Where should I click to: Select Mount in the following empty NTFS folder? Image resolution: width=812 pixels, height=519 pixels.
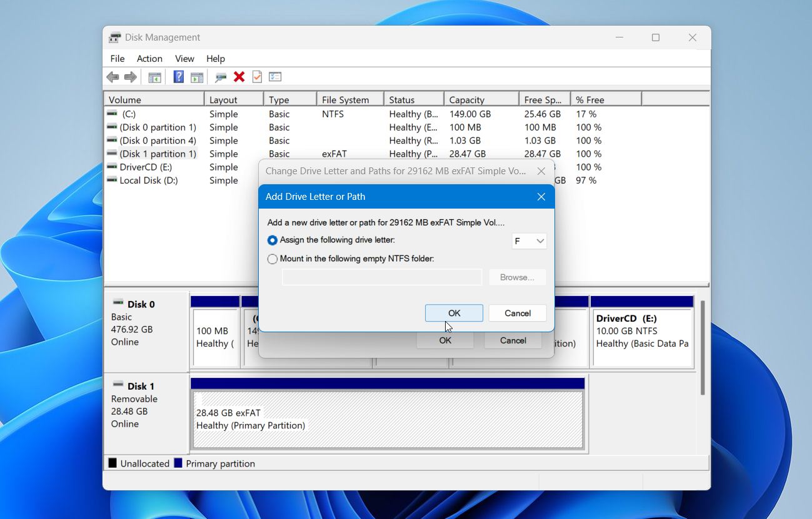point(273,259)
